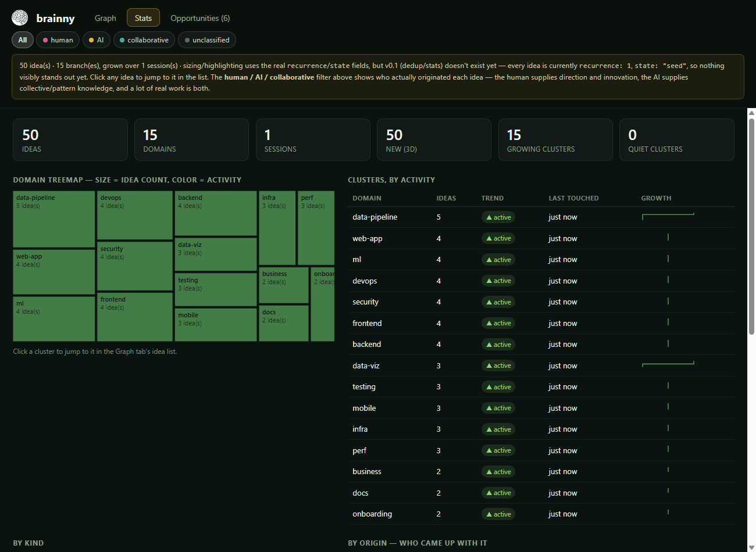This screenshot has height=552, width=756.
Task: Select devops in the clusters table
Action: (365, 281)
